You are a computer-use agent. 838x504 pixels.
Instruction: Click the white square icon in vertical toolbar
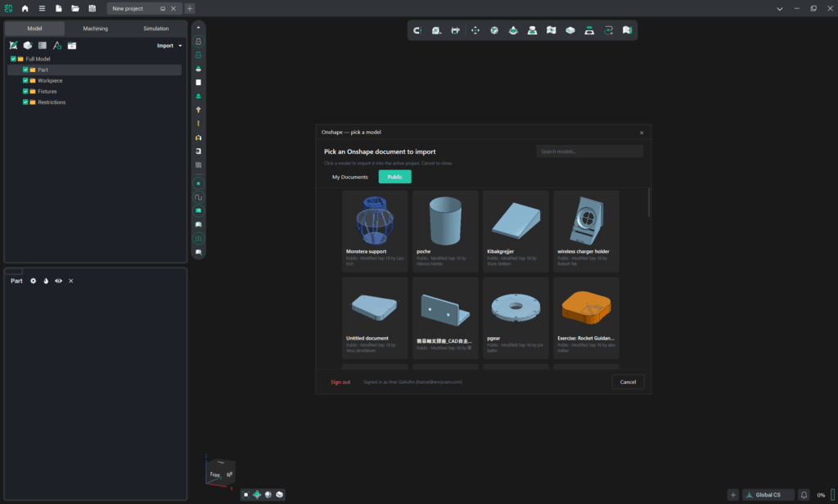pyautogui.click(x=198, y=83)
